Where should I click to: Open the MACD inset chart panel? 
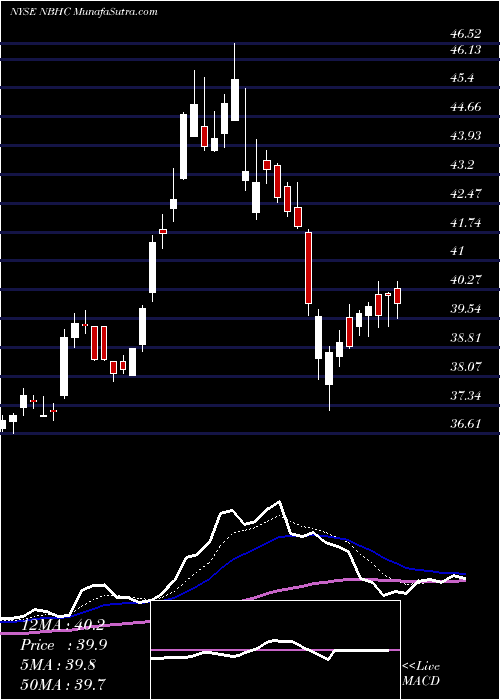pos(275,650)
